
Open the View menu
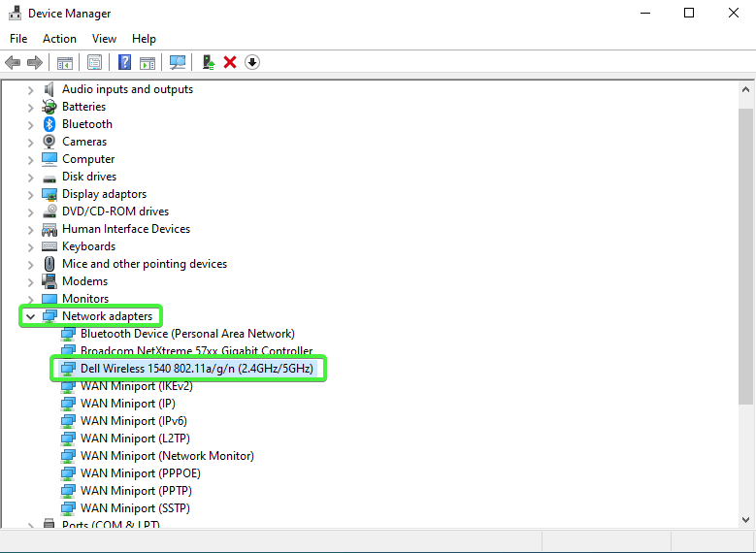[104, 39]
